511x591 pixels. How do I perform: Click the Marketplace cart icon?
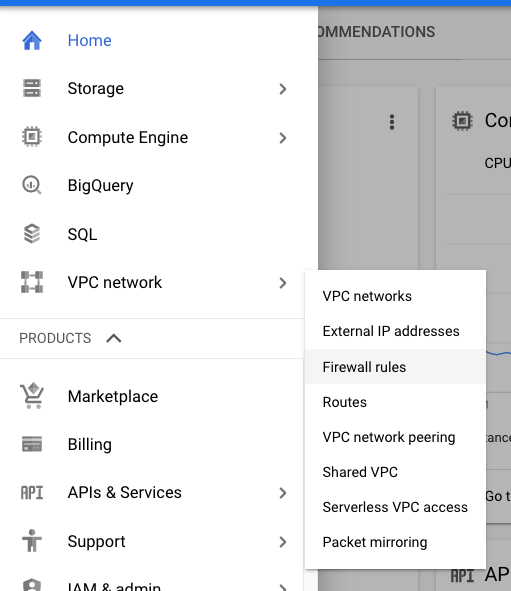coord(32,396)
